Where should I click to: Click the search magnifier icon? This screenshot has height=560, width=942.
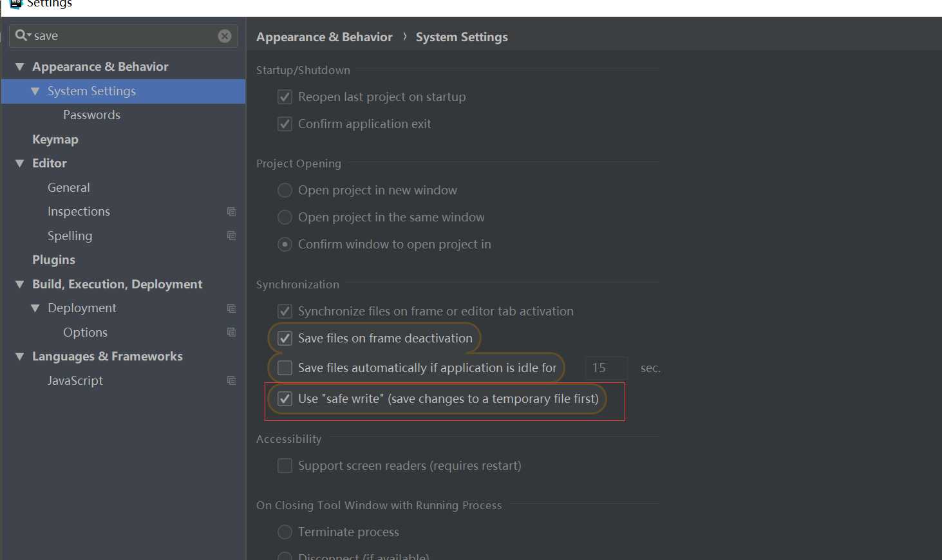tap(21, 35)
